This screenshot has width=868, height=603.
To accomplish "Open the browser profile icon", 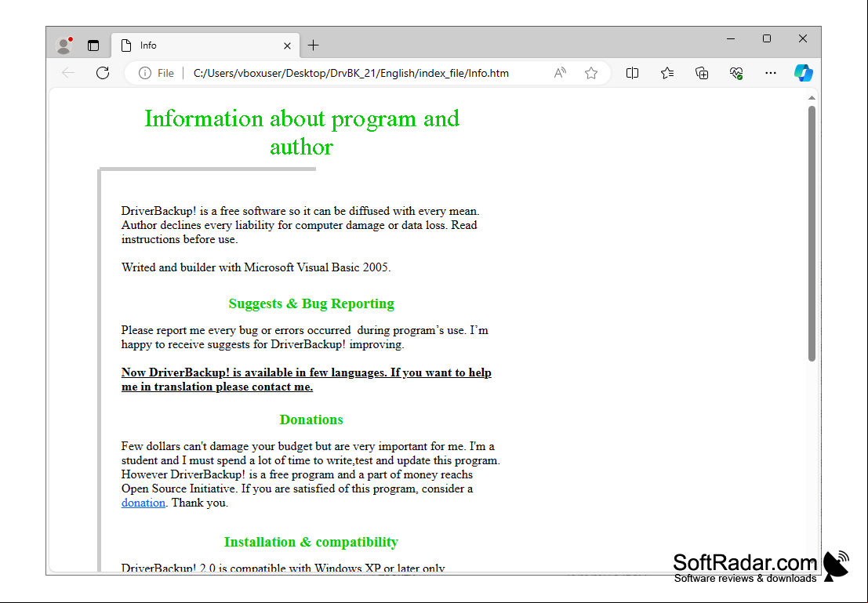I will [64, 45].
